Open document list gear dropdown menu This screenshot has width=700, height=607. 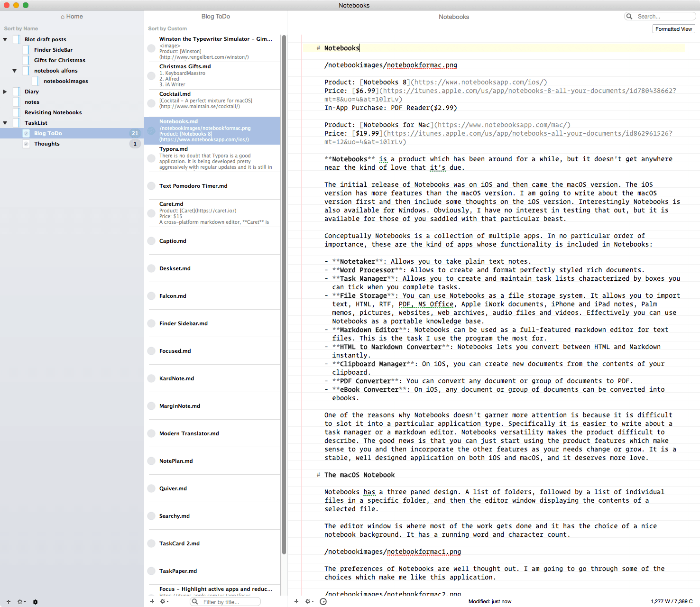tap(165, 601)
